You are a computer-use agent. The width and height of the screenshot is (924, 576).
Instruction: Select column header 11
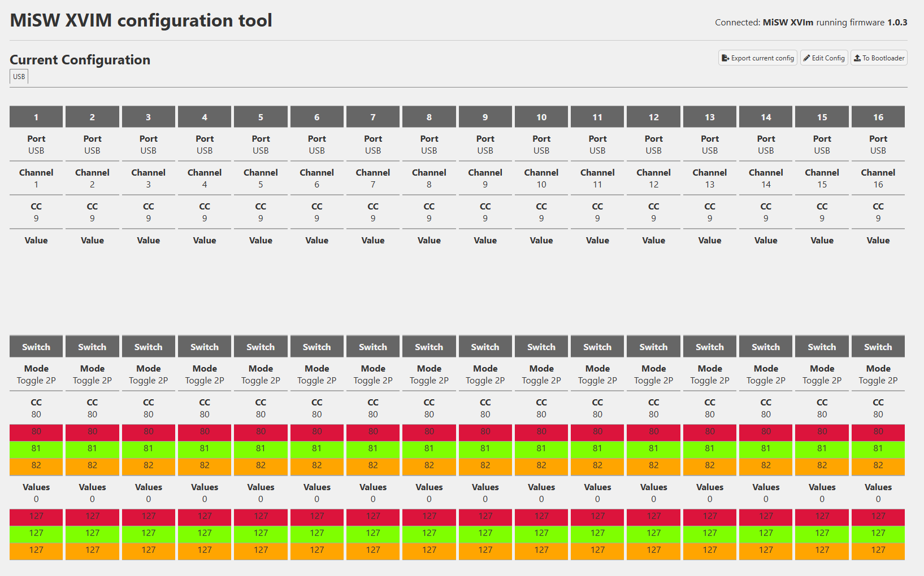point(597,117)
